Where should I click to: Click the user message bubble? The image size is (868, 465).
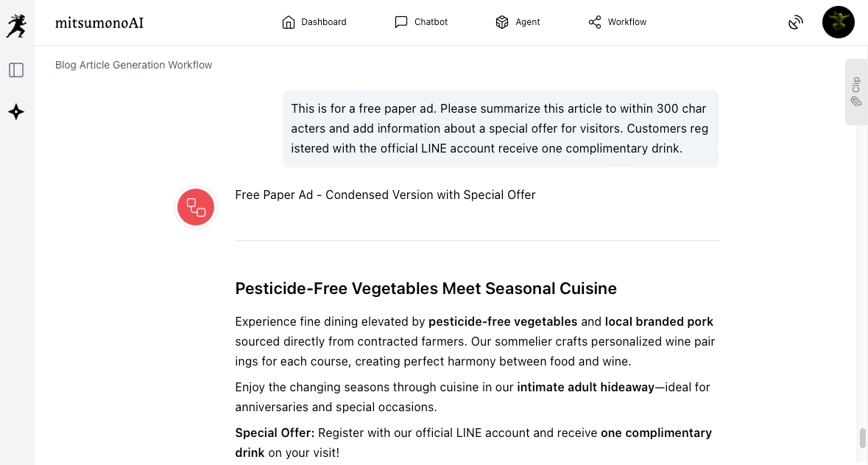point(500,128)
